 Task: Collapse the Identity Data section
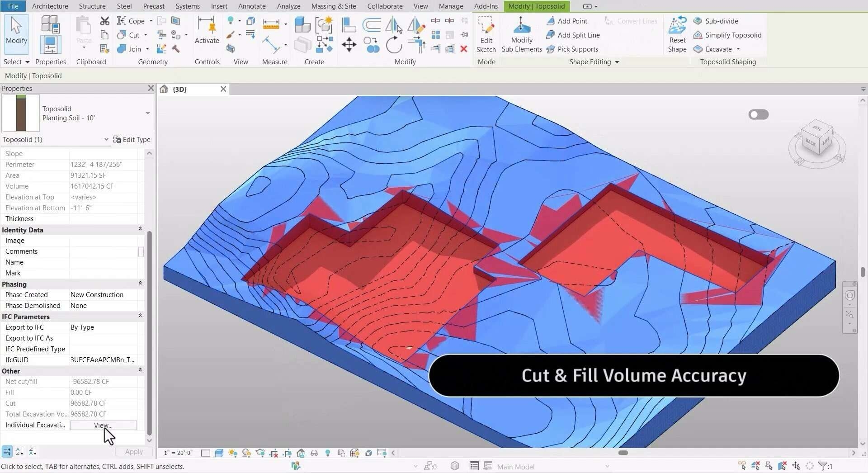(140, 229)
